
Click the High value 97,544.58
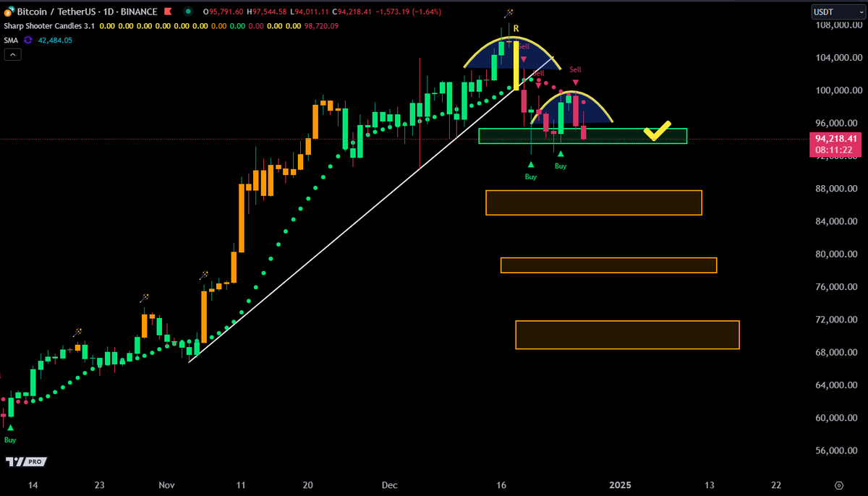click(x=270, y=12)
